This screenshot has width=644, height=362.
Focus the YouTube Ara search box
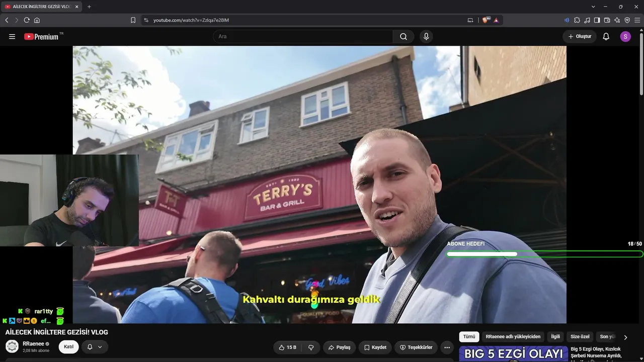(x=303, y=37)
